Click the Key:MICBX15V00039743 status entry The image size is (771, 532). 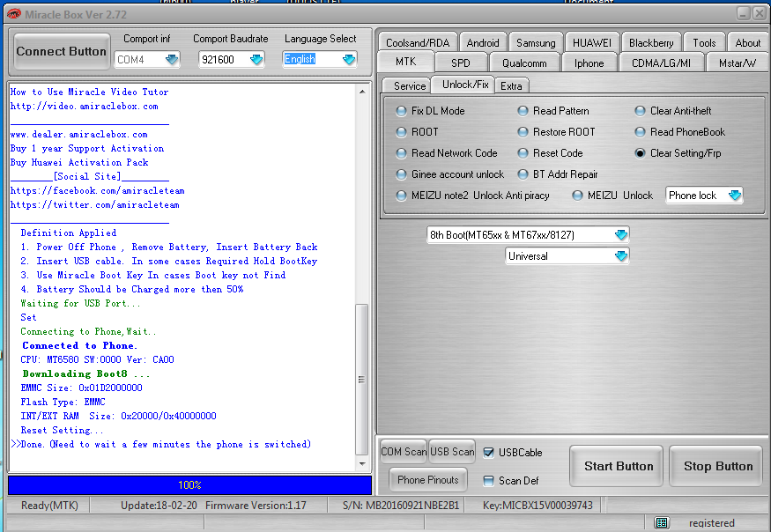click(x=537, y=506)
